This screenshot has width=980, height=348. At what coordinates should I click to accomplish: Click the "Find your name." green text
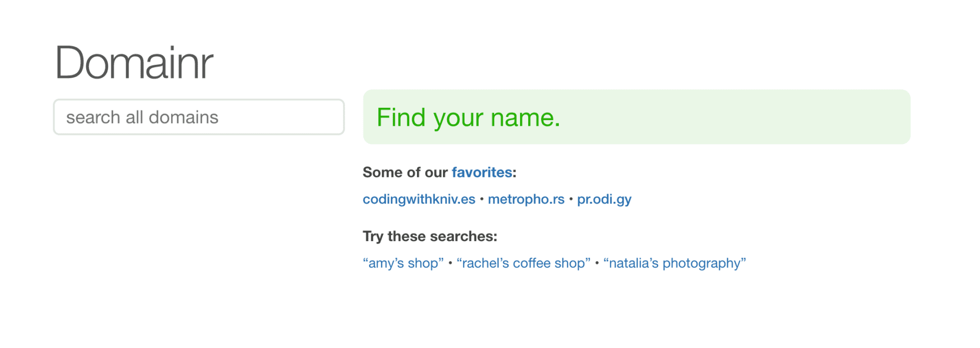tap(468, 118)
